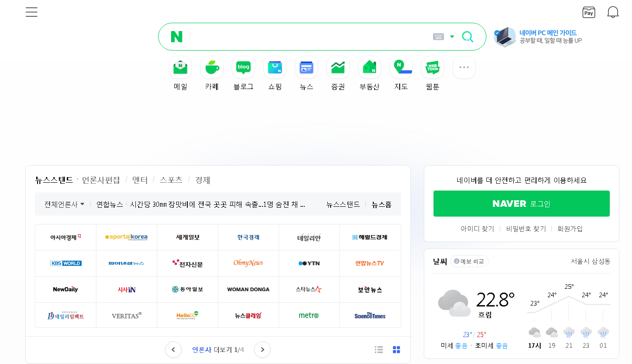Open the 증권 shortcut icon

[x=338, y=68]
